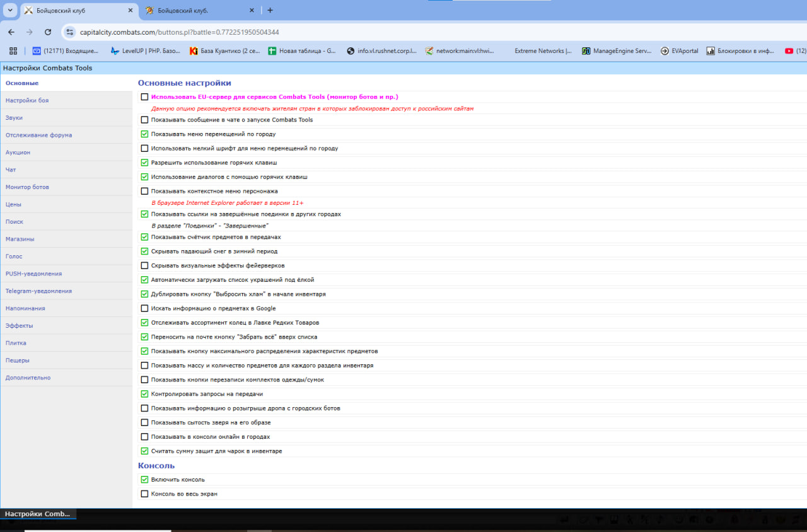The height and width of the screenshot is (532, 807).
Task: Open the (12171) Входящие mail bookmark
Action: click(x=66, y=51)
